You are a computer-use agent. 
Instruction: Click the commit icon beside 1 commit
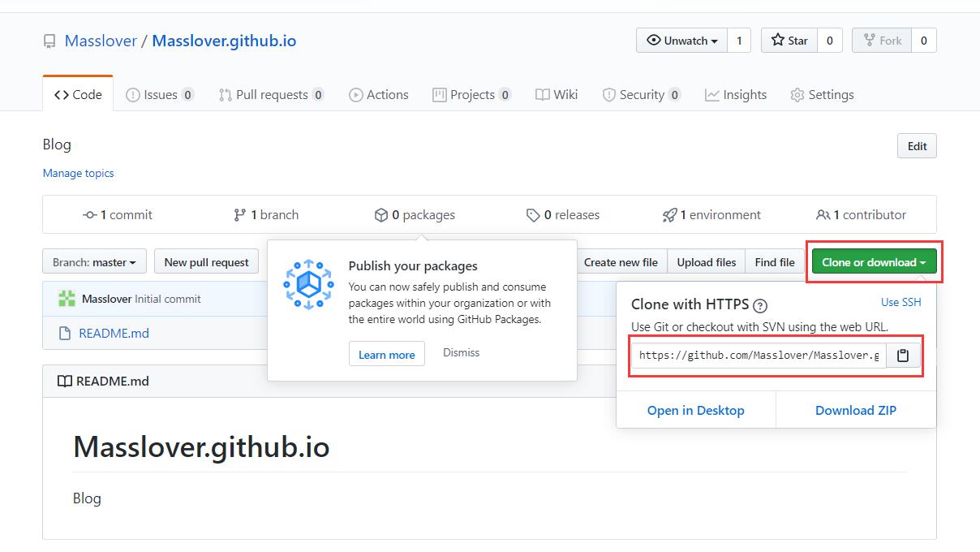coord(89,215)
